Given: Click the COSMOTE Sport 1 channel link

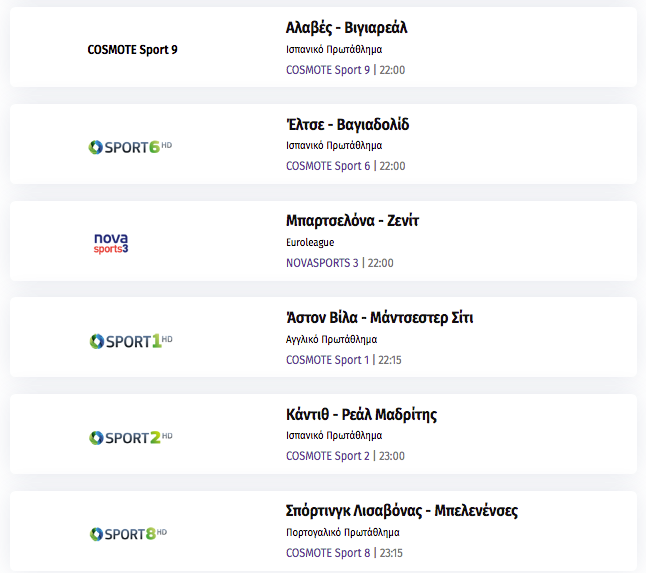Looking at the screenshot, I should tap(328, 360).
